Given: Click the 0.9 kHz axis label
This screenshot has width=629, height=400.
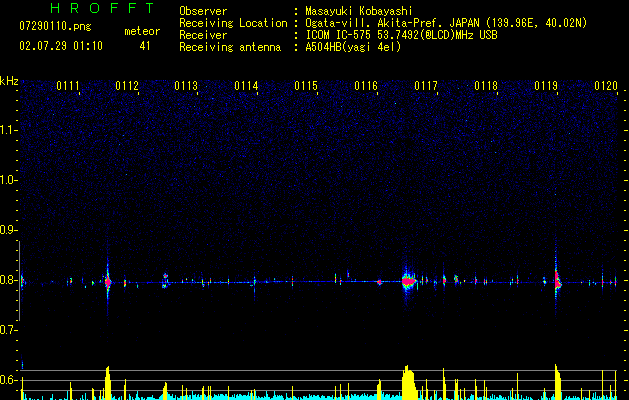Looking at the screenshot, I should point(8,230).
